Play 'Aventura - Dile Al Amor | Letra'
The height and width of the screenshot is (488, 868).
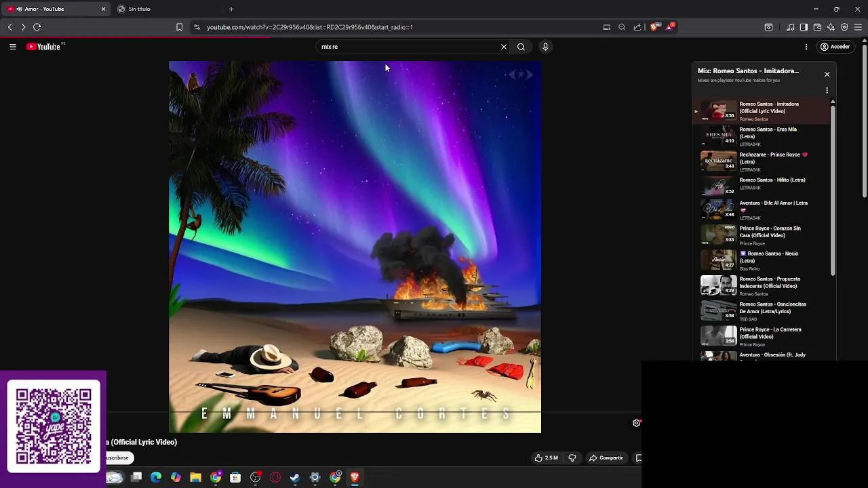tap(761, 210)
